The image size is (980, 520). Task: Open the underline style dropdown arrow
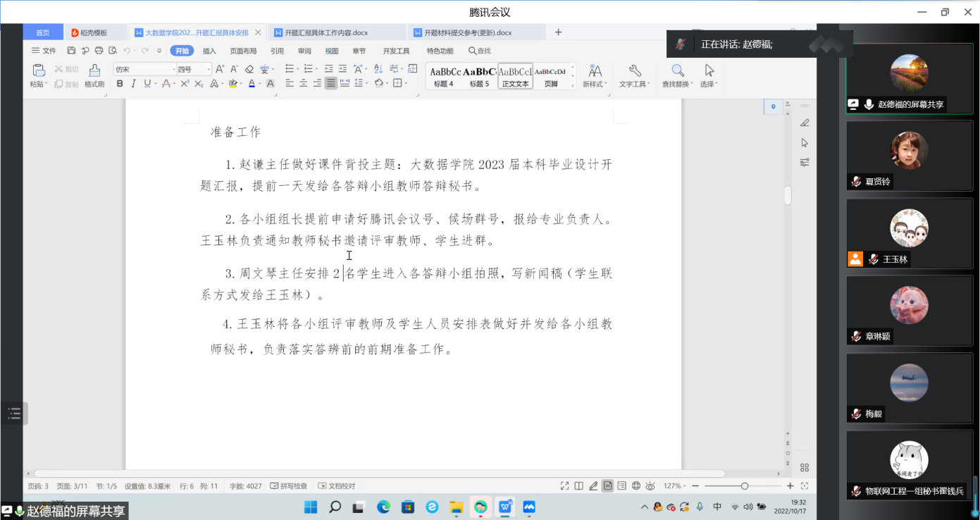155,83
